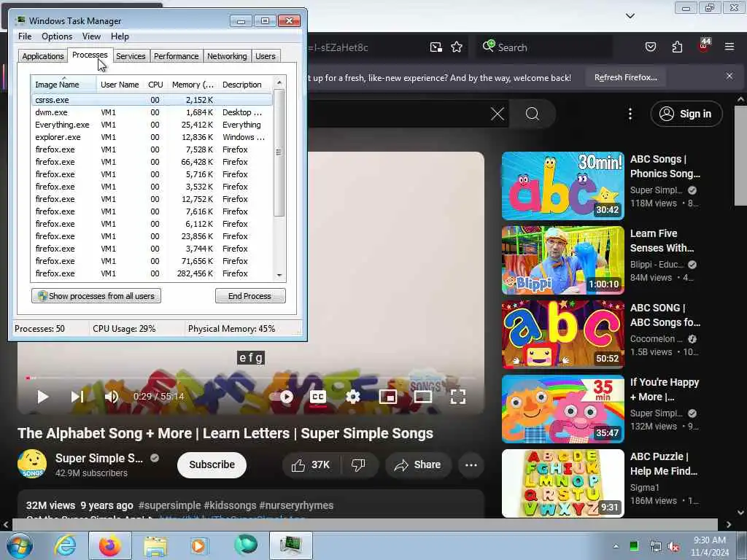Click the YouTube search magnifier button

pos(532,114)
